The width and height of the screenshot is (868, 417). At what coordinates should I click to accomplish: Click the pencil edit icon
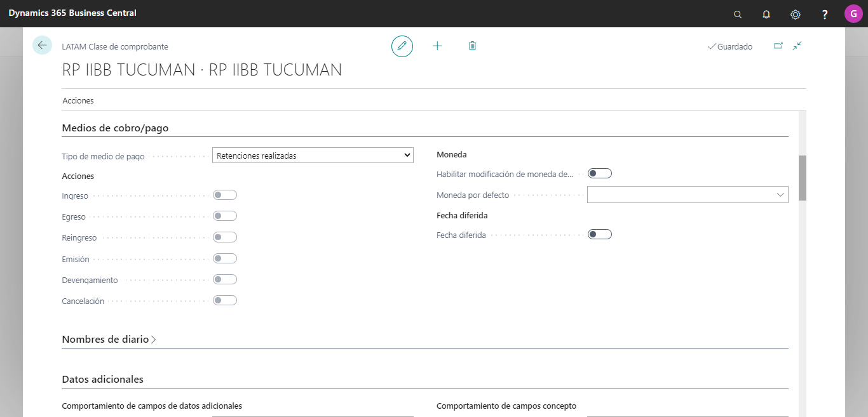click(x=402, y=46)
